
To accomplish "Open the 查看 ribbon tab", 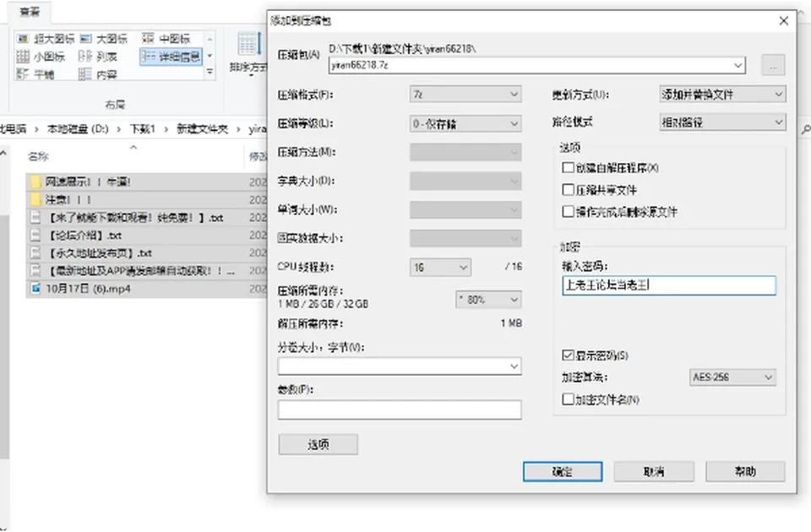I will pos(30,11).
